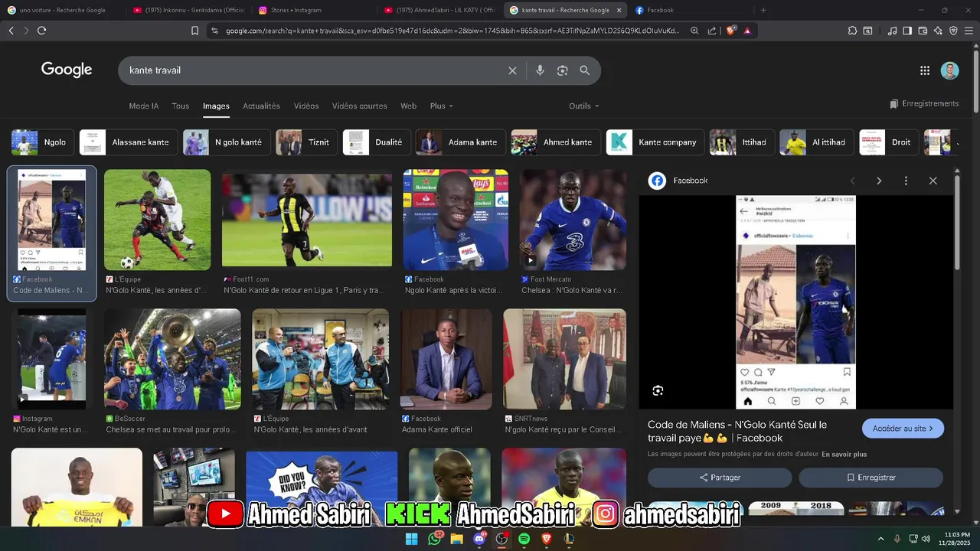Open the browser hamburger menu
980x551 pixels.
[969, 31]
